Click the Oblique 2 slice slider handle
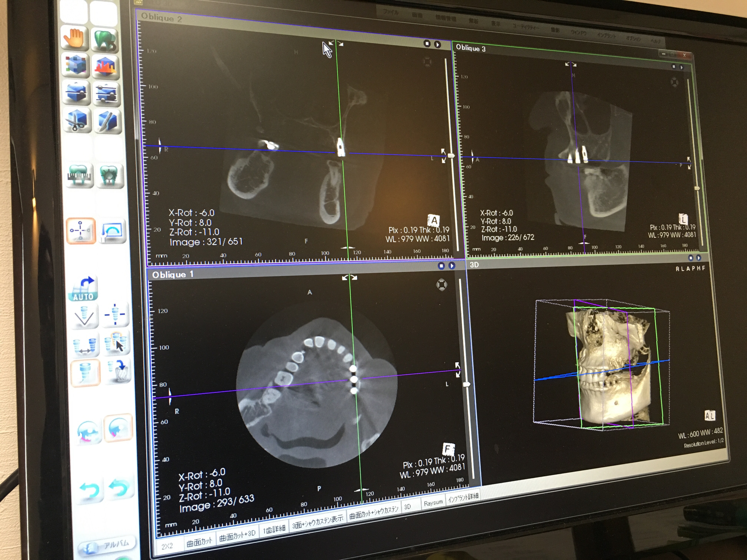The height and width of the screenshot is (560, 747). point(451,156)
